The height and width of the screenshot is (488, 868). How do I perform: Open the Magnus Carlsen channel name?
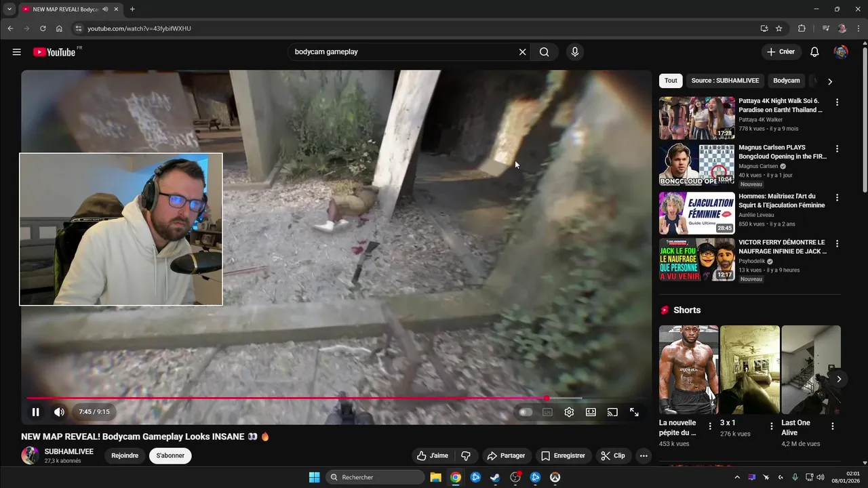coord(758,166)
